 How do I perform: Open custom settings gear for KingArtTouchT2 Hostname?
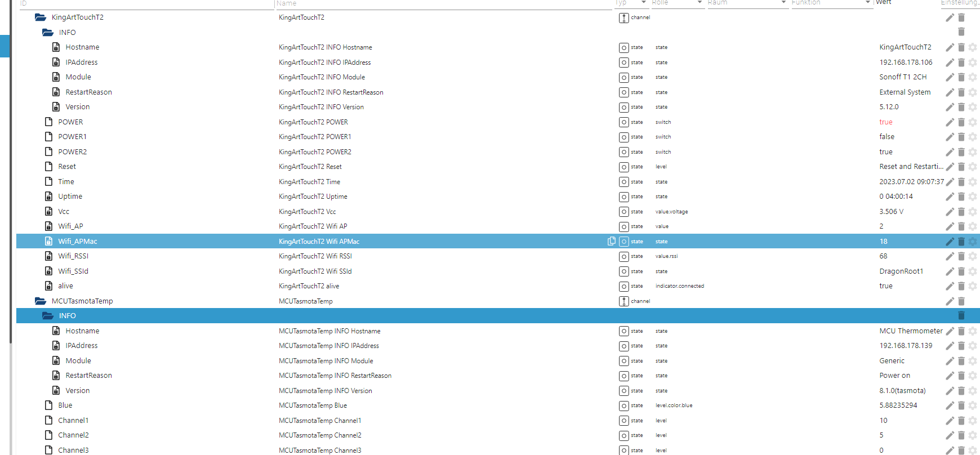[973, 47]
